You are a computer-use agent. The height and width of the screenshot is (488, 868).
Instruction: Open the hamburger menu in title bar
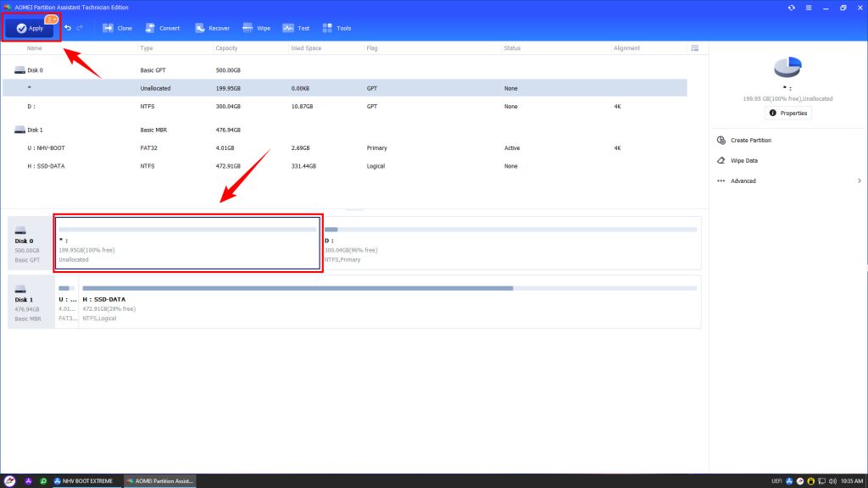808,8
